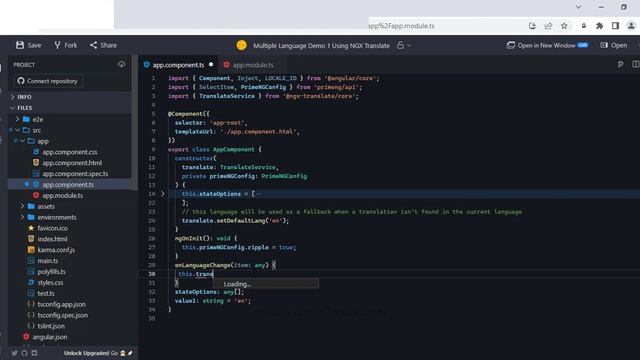Image resolution: width=640 pixels, height=360 pixels.
Task: Select app.component.ts in file tree
Action: [68, 184]
